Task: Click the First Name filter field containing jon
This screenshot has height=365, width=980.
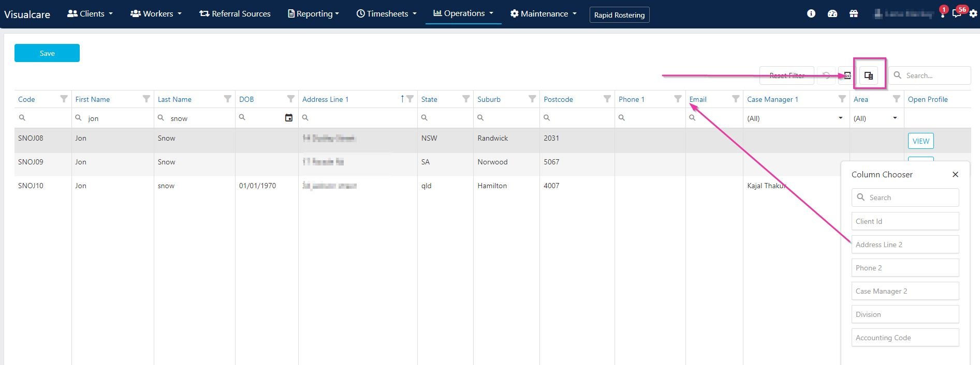Action: pyautogui.click(x=113, y=118)
